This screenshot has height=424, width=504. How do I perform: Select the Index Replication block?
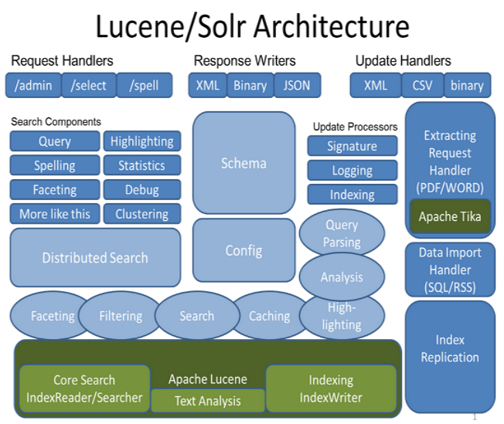(450, 357)
